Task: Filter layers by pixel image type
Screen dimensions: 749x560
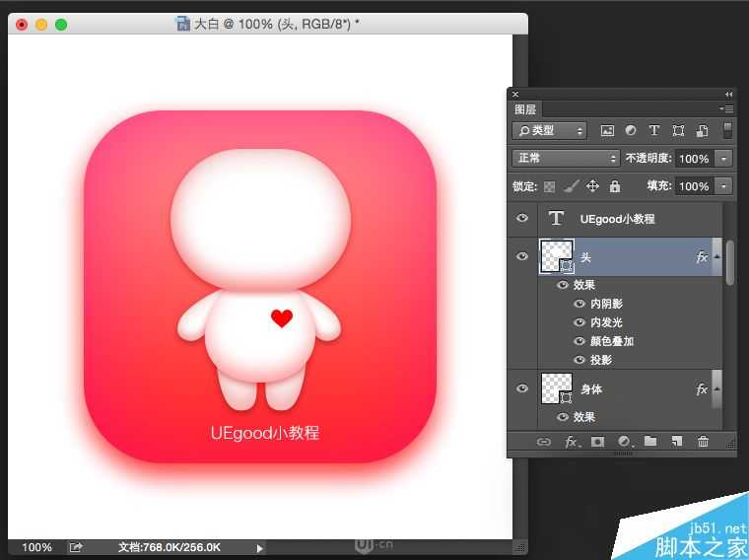Action: [x=607, y=130]
